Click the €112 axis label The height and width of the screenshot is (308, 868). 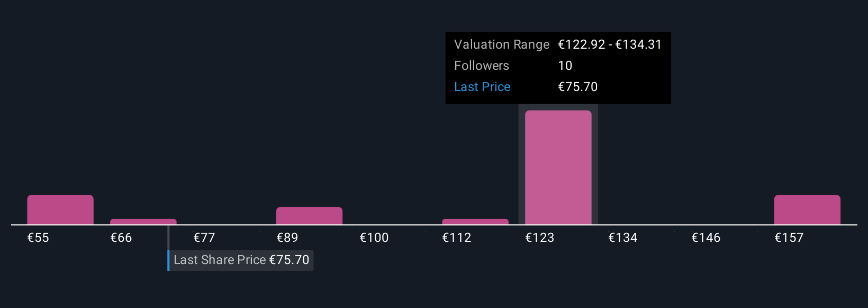[457, 238]
